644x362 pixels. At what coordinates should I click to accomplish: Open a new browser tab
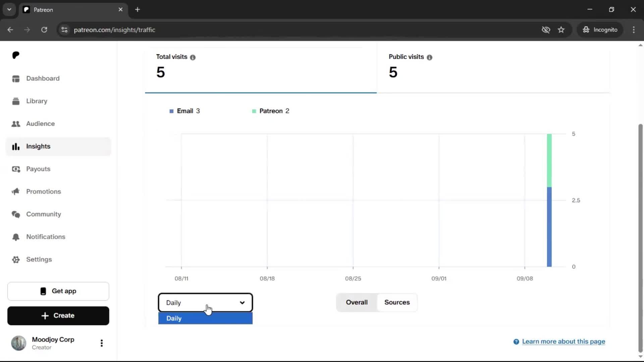coord(138,10)
